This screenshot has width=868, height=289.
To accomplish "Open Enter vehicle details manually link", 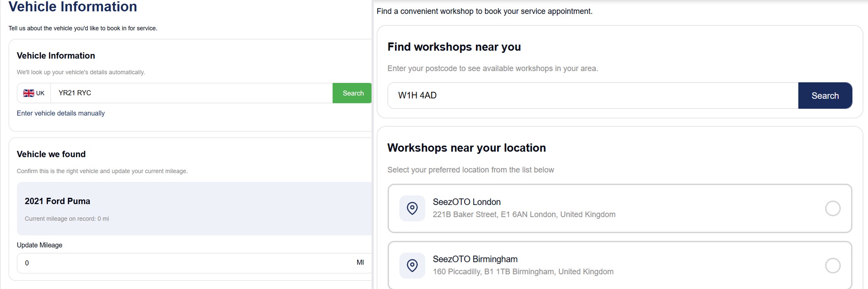I will tap(61, 113).
